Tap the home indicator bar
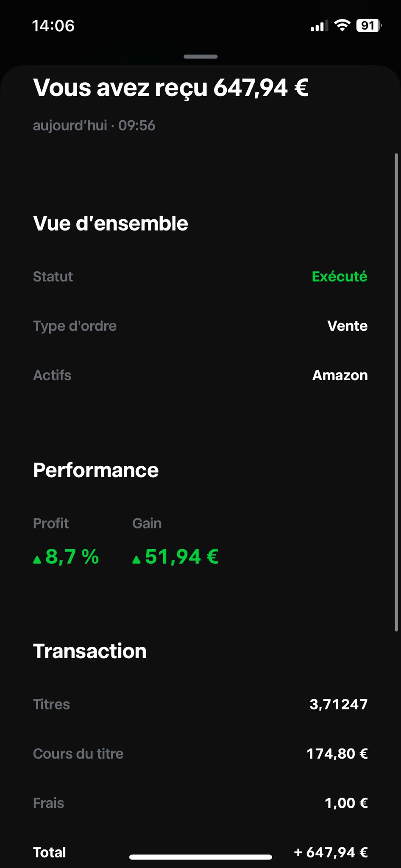 click(200, 857)
